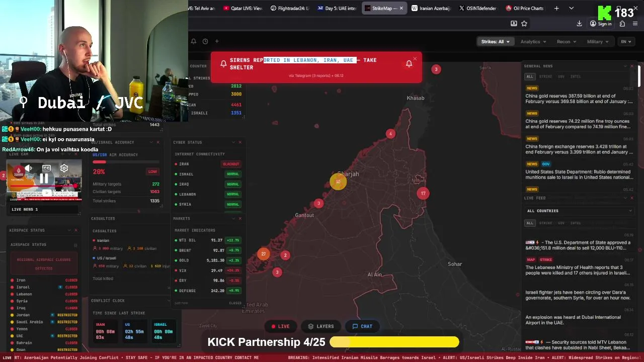Open the Recon dropdown
Screen dimensions: 644x362
point(567,42)
